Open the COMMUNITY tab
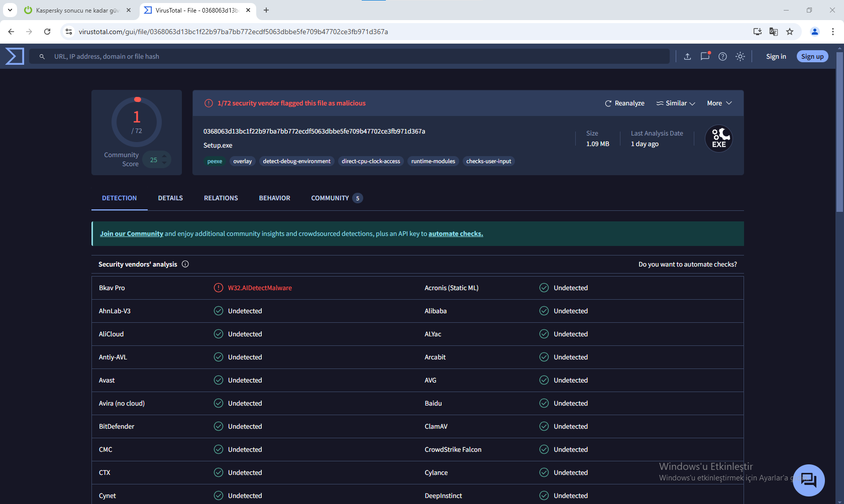844x504 pixels. click(330, 198)
